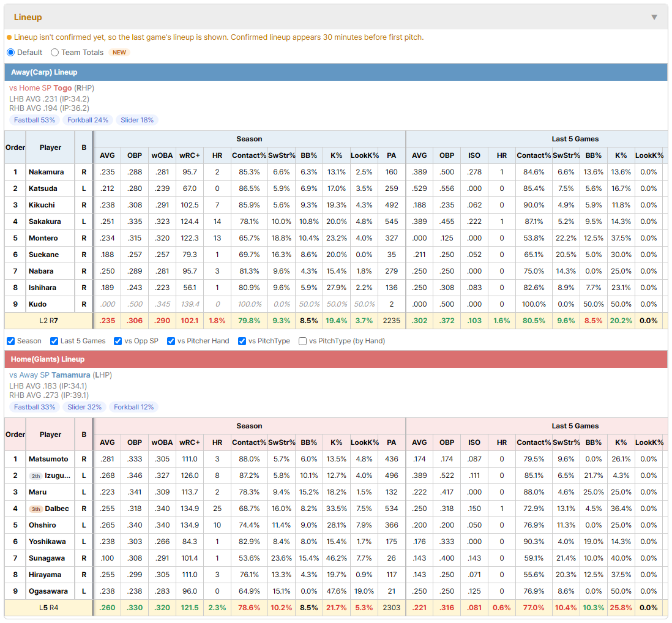This screenshot has height=623, width=672.
Task: Click on player Ogasawara's name
Action: (x=48, y=591)
